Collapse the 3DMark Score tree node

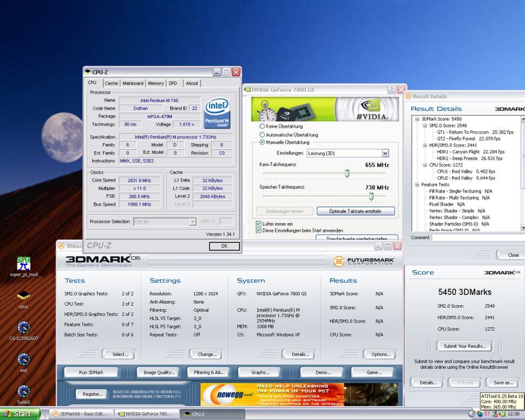tap(417, 119)
